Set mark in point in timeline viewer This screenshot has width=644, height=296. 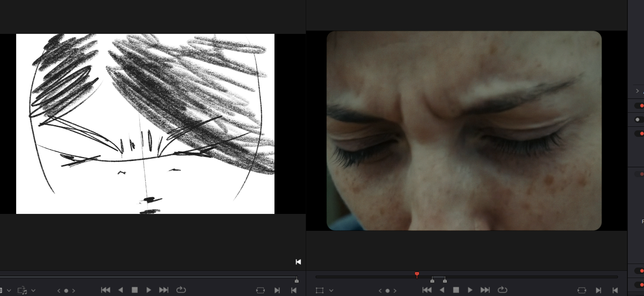(x=599, y=290)
